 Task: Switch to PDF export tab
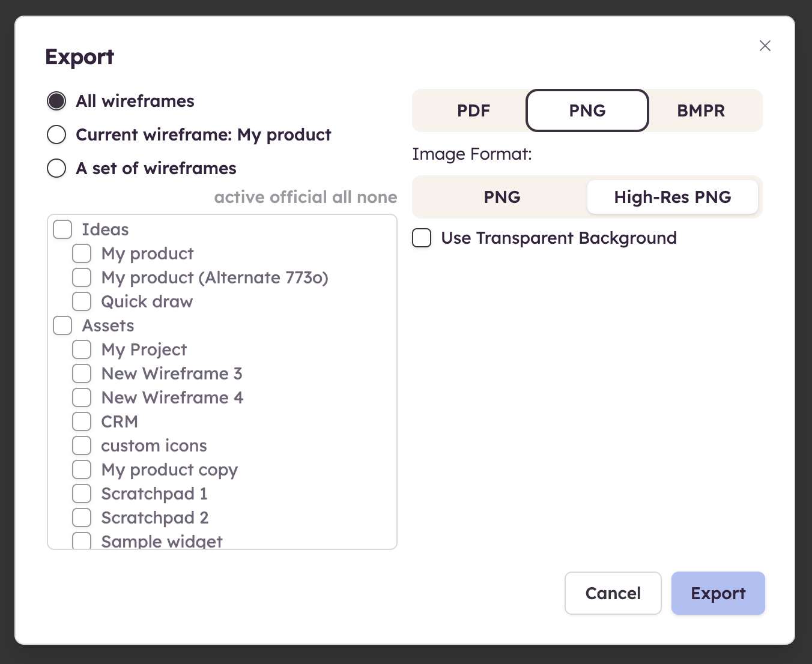[473, 110]
